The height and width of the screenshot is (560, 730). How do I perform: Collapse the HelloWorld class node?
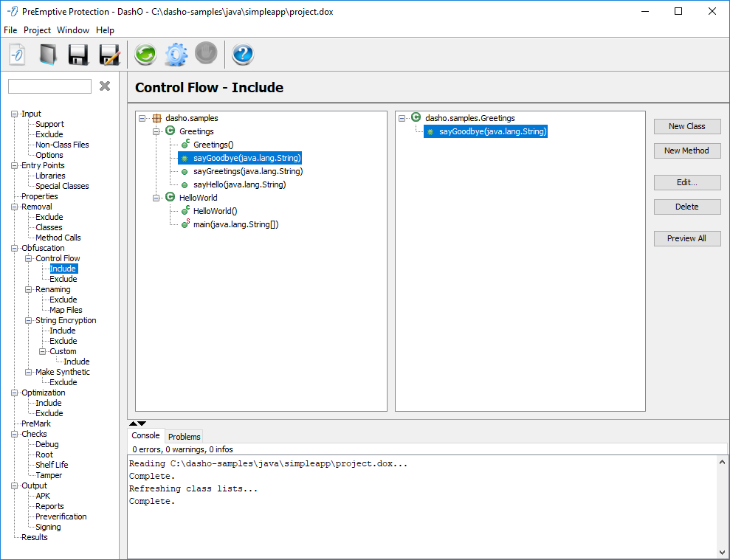pyautogui.click(x=156, y=198)
